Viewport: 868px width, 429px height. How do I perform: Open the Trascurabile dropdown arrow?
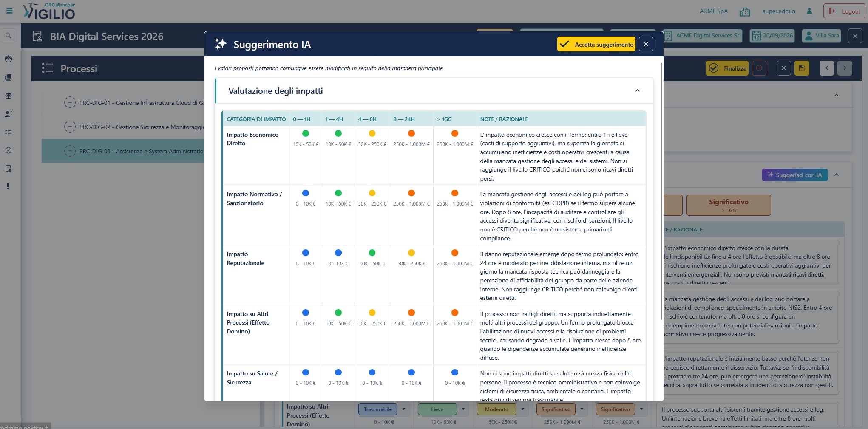point(403,409)
